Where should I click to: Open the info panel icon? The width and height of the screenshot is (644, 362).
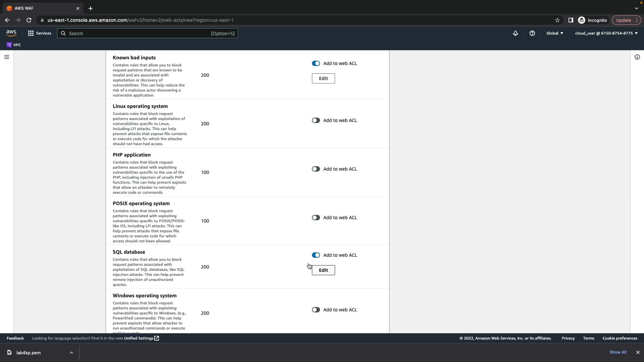pyautogui.click(x=637, y=57)
